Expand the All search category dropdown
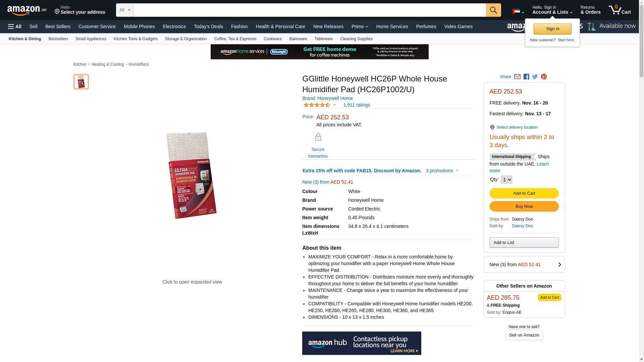This screenshot has width=644, height=362. (125, 10)
